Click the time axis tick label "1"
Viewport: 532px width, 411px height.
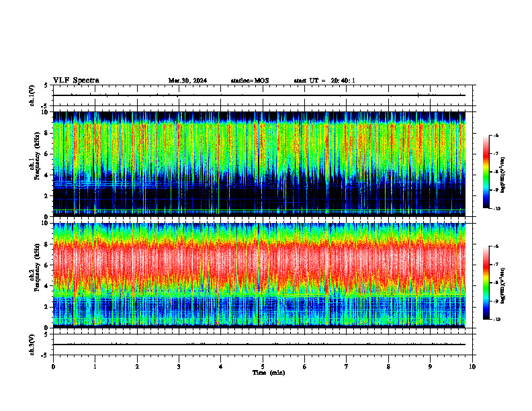coord(95,367)
